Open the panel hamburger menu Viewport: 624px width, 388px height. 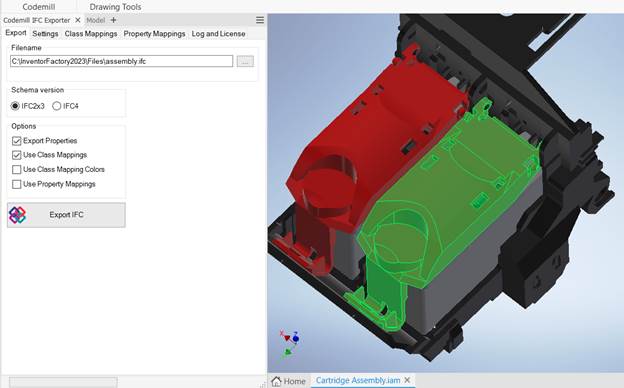point(260,20)
